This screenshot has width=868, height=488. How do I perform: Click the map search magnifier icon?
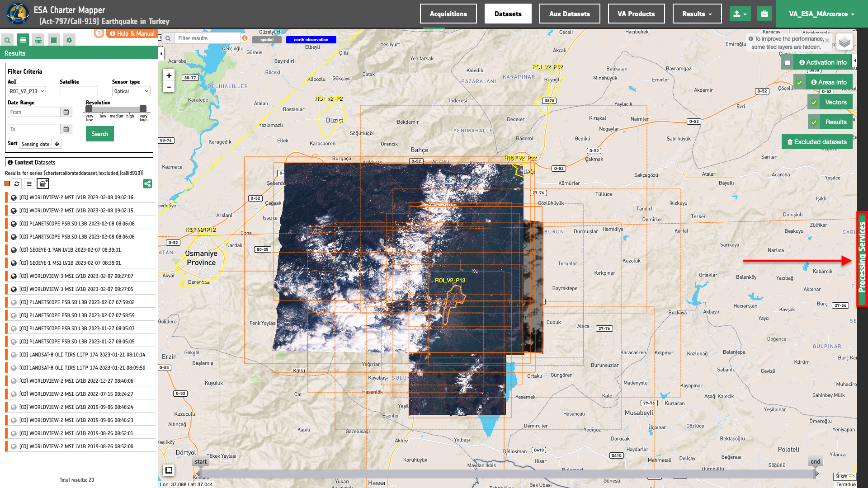click(x=168, y=38)
